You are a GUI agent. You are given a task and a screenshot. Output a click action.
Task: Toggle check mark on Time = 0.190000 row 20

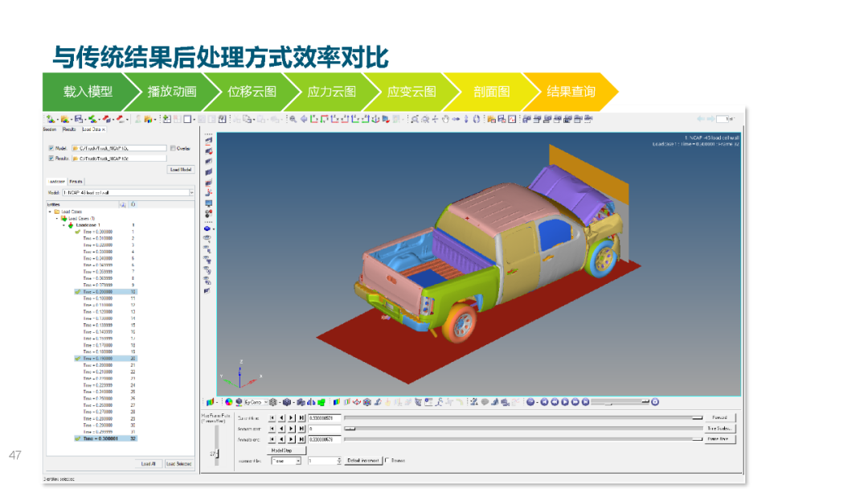tap(77, 358)
